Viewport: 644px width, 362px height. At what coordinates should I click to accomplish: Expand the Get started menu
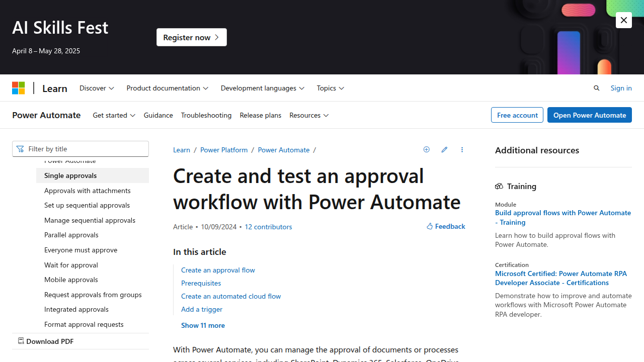point(114,115)
